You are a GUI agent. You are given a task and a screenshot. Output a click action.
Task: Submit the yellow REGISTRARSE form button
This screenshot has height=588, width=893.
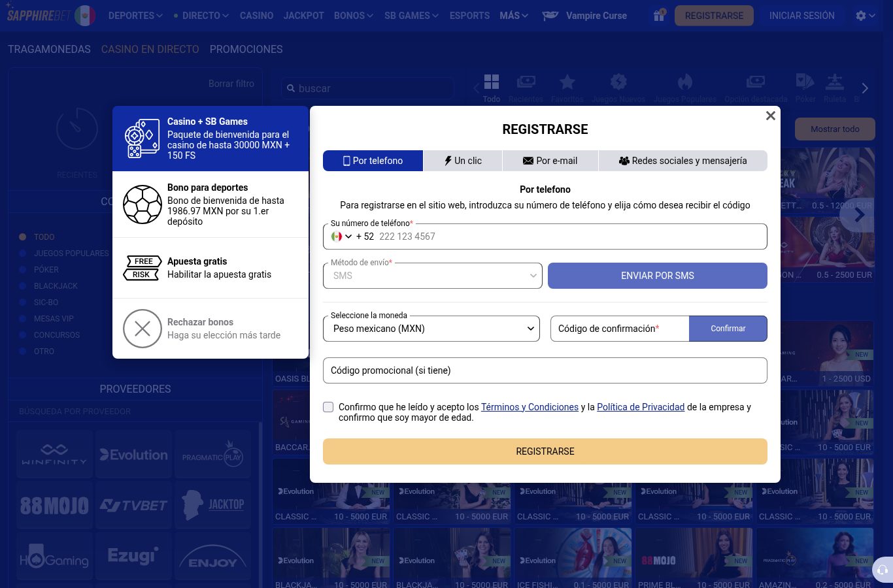(x=545, y=451)
